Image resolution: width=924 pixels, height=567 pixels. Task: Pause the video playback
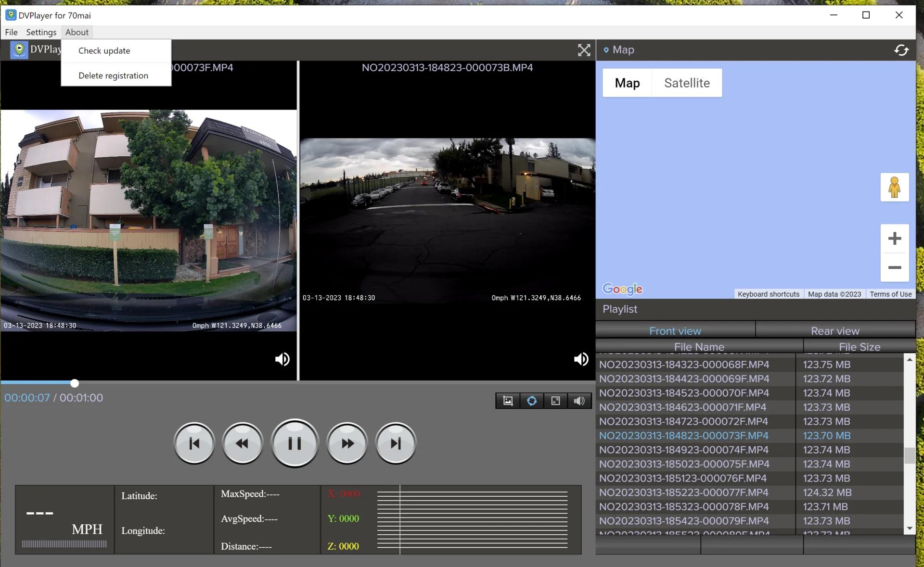pos(295,443)
